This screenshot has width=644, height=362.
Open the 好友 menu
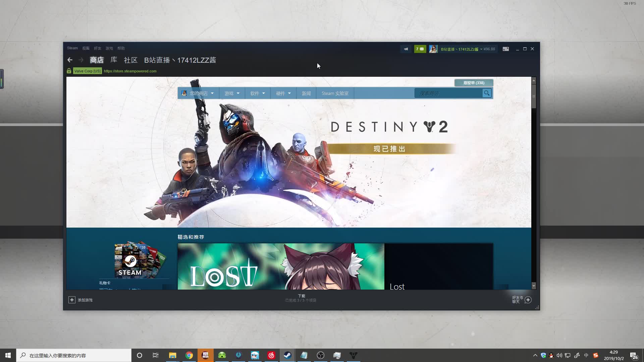coord(98,48)
